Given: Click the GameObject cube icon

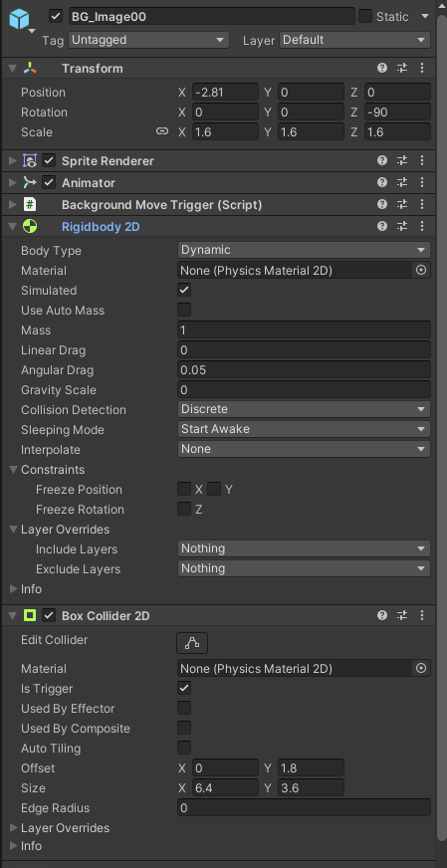Looking at the screenshot, I should click(19, 20).
